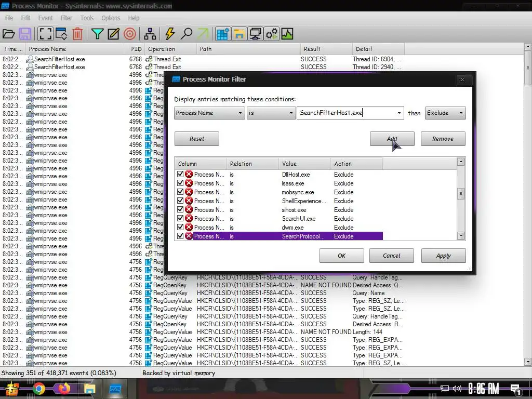Open Find with the magnifier icon
Image resolution: width=532 pixels, height=399 pixels.
click(x=187, y=34)
